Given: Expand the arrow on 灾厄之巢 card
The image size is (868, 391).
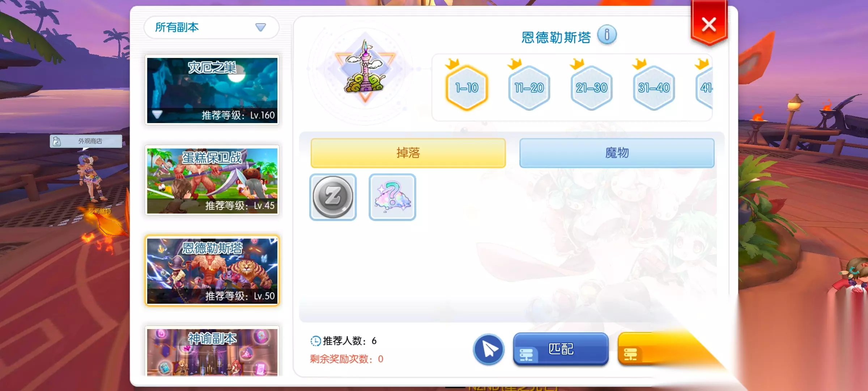Looking at the screenshot, I should click(157, 114).
